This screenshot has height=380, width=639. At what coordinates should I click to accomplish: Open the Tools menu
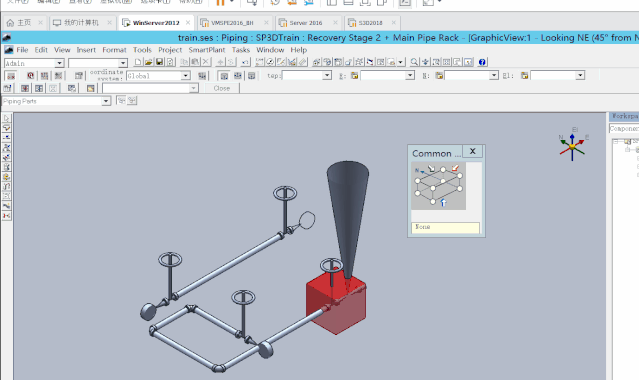(142, 50)
